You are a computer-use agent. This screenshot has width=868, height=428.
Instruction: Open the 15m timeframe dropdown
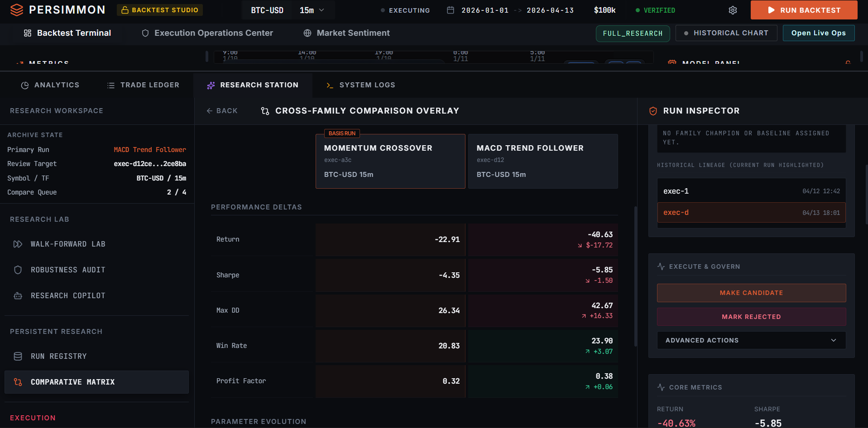coord(312,10)
